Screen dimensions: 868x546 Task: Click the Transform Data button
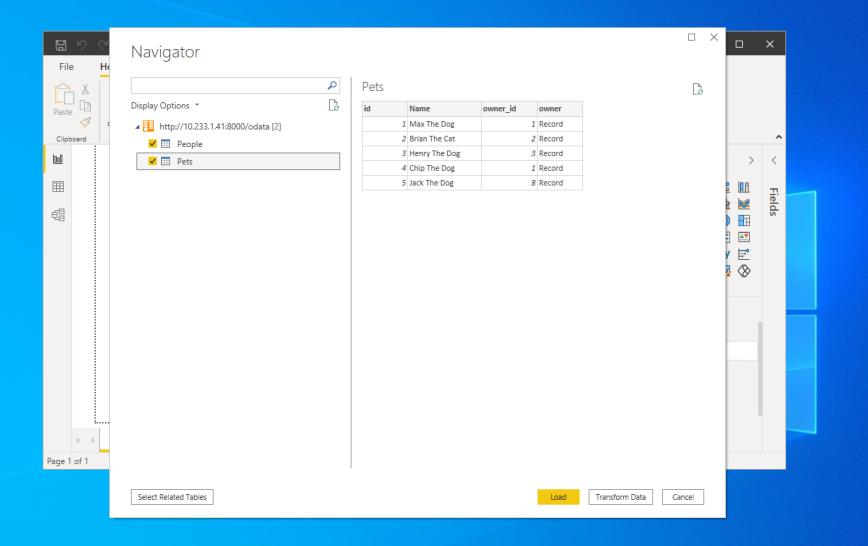pos(621,497)
